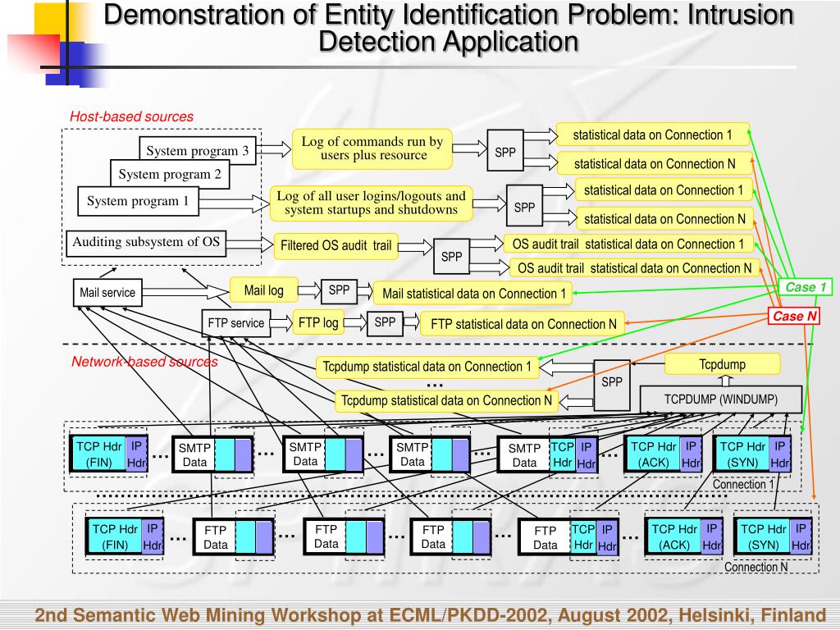The image size is (840, 630).
Task: Click the 'Mail service' box
Action: coord(107,293)
